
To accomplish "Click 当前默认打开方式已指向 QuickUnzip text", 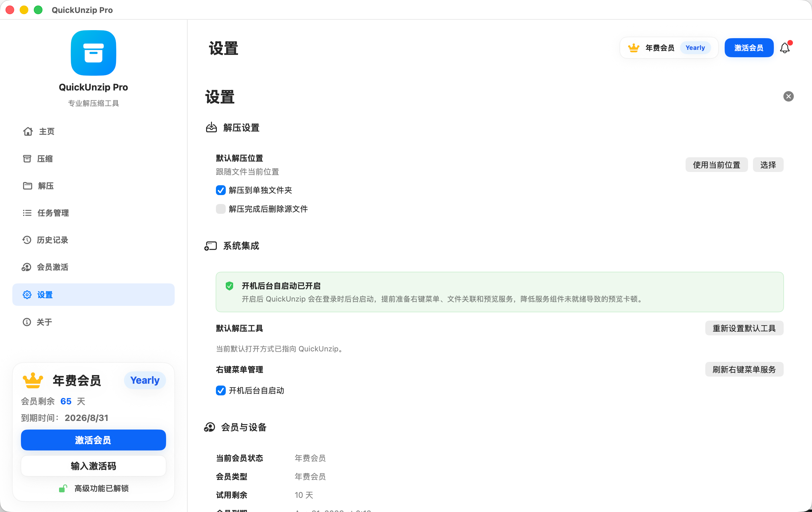I will (x=280, y=349).
